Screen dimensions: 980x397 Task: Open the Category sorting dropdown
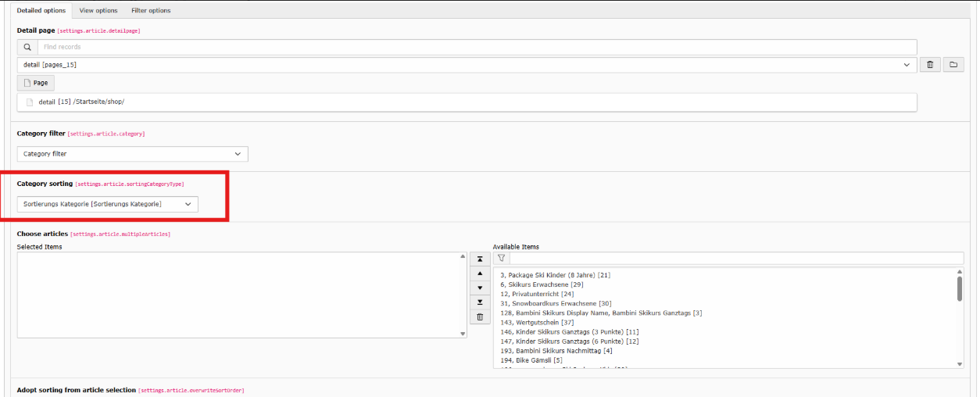click(107, 204)
